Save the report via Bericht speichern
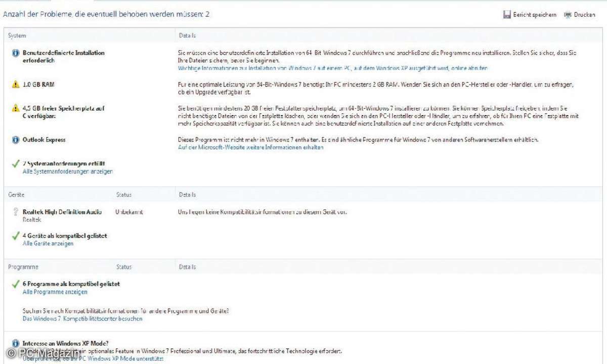The width and height of the screenshot is (607, 364). 535,15
